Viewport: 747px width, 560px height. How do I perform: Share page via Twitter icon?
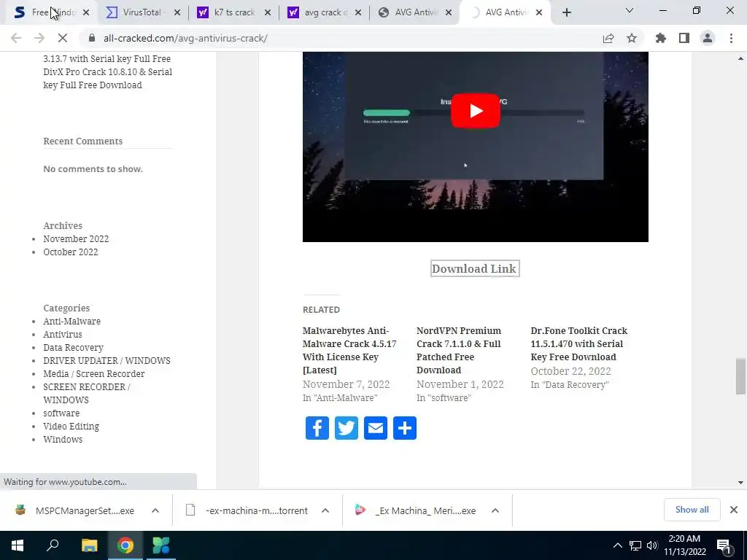click(x=347, y=427)
